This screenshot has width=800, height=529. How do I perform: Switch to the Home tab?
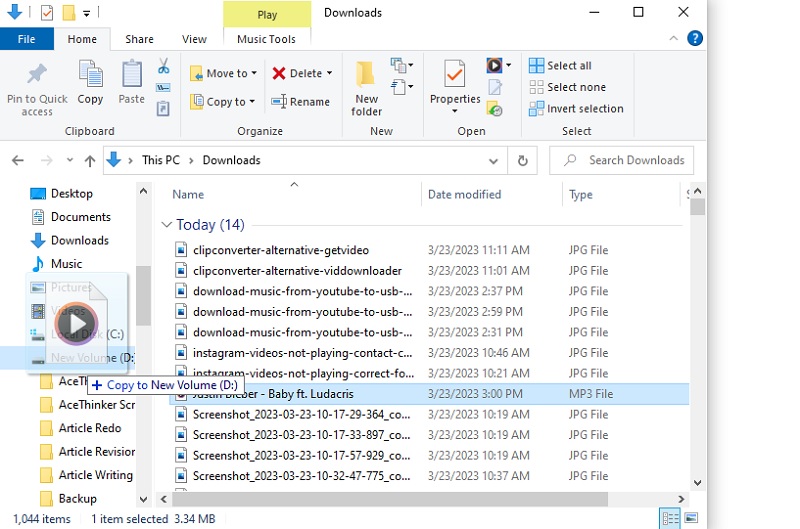(82, 39)
